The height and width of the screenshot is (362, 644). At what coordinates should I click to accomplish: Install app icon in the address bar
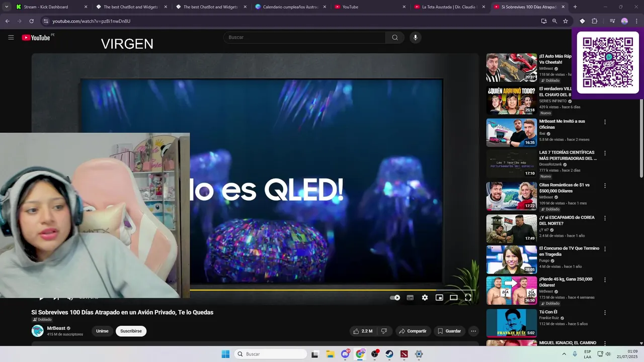[x=544, y=21]
